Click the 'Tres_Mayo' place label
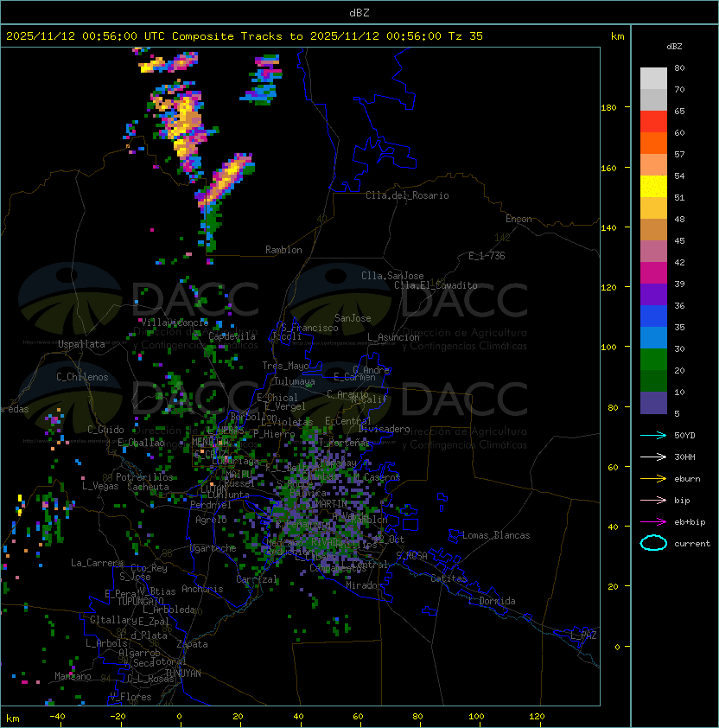This screenshot has width=719, height=728. (285, 366)
